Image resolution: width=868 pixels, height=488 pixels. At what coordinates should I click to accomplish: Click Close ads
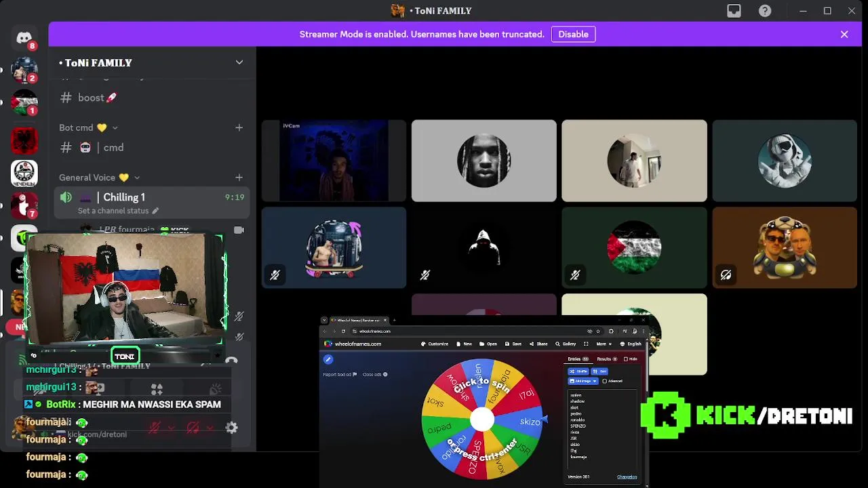pyautogui.click(x=375, y=374)
